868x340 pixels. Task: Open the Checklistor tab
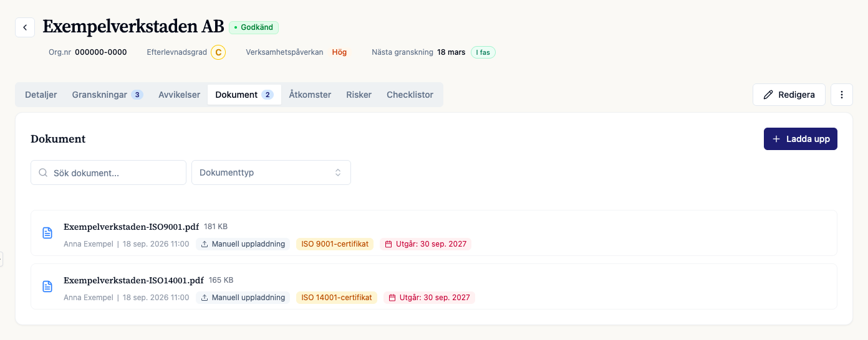coord(410,95)
